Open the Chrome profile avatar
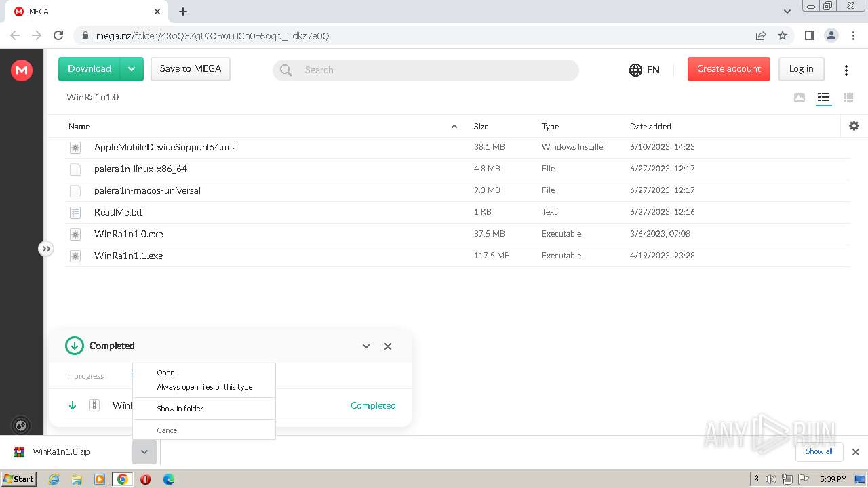This screenshot has width=868, height=488. tap(831, 35)
